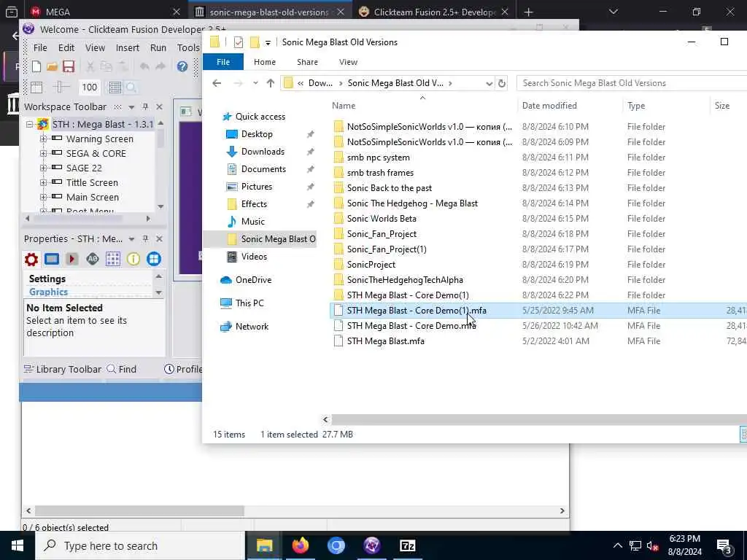This screenshot has height=560, width=747.
Task: Collapse the STH : Mega Blast root node
Action: 29,124
